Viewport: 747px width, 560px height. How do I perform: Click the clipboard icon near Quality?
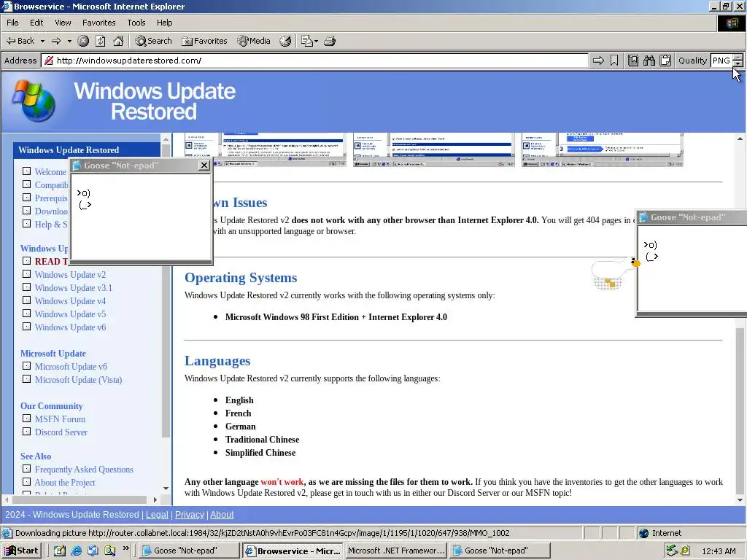point(665,61)
